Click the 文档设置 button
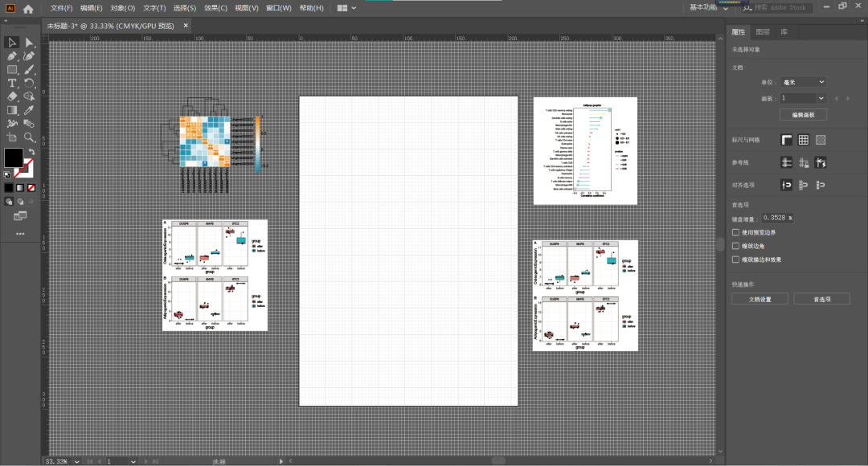The image size is (868, 466). tap(760, 299)
